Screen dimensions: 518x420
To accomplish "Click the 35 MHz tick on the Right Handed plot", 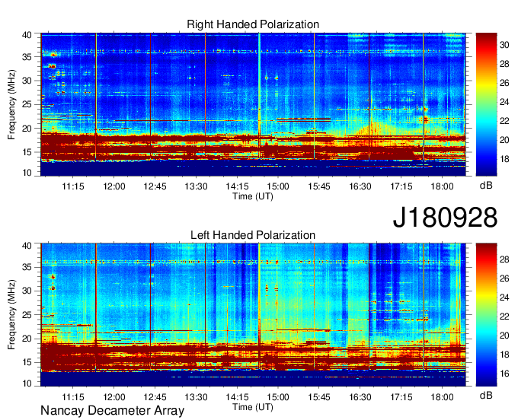I will coord(27,57).
